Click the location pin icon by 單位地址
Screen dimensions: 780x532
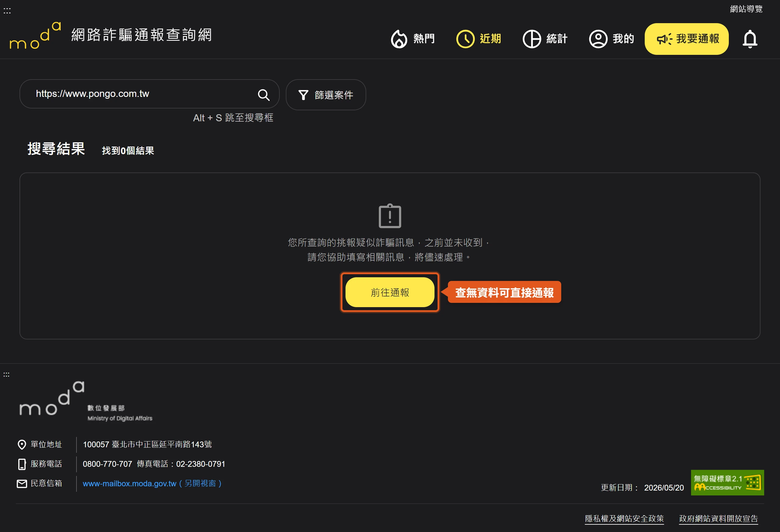22,445
